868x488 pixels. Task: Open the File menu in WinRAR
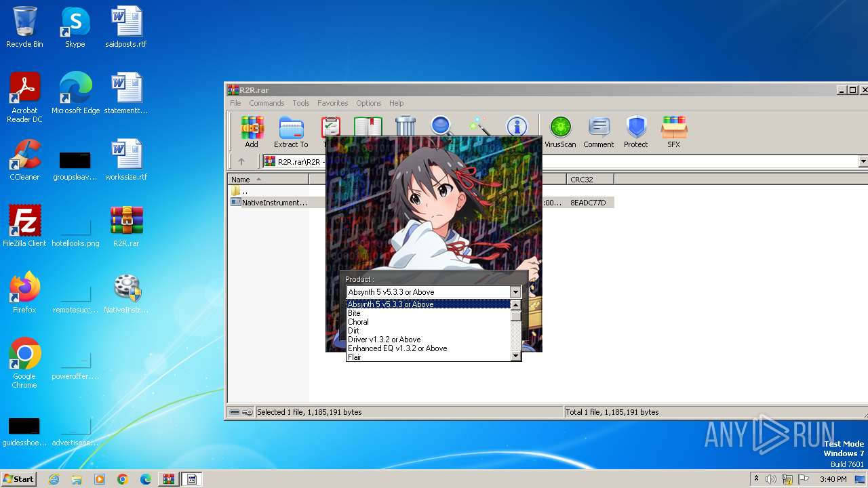click(235, 103)
